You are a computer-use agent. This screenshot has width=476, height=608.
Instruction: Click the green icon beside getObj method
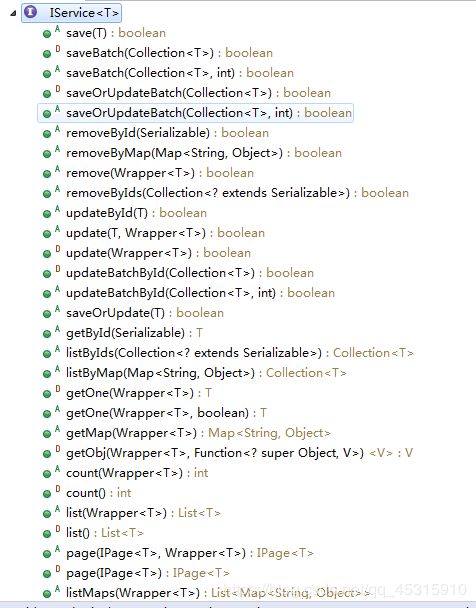coord(47,454)
